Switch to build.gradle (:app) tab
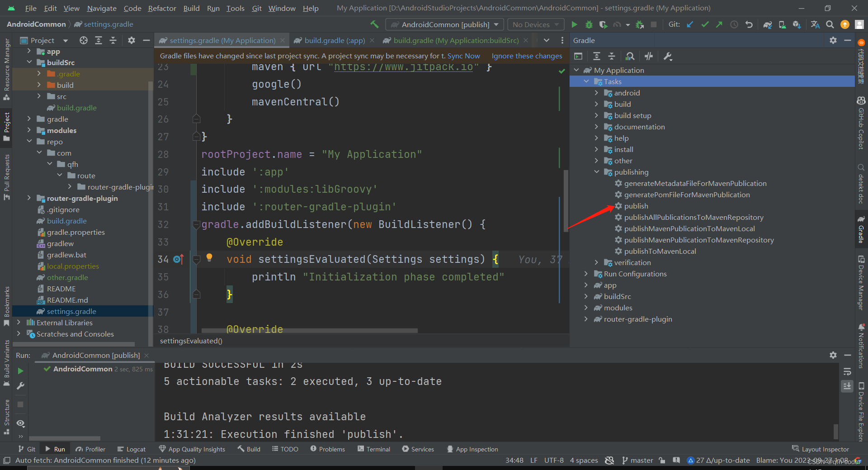Screen dimensions: 868x470 (x=335, y=40)
